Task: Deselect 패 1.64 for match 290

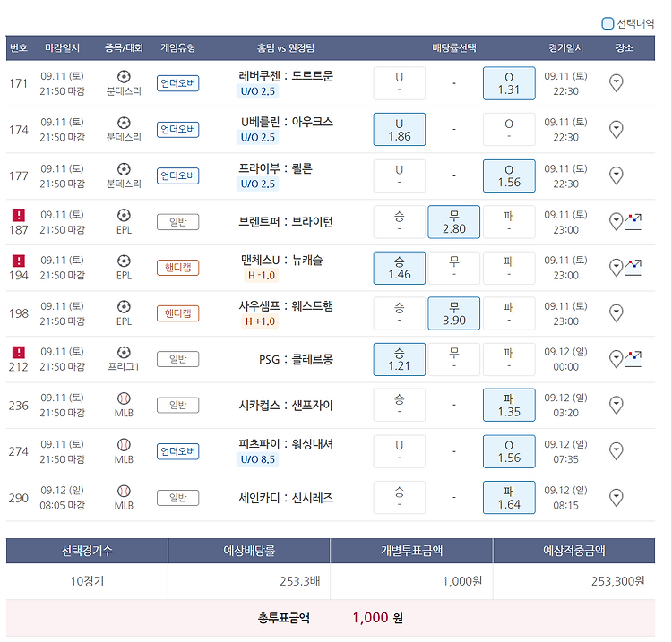Action: [509, 498]
